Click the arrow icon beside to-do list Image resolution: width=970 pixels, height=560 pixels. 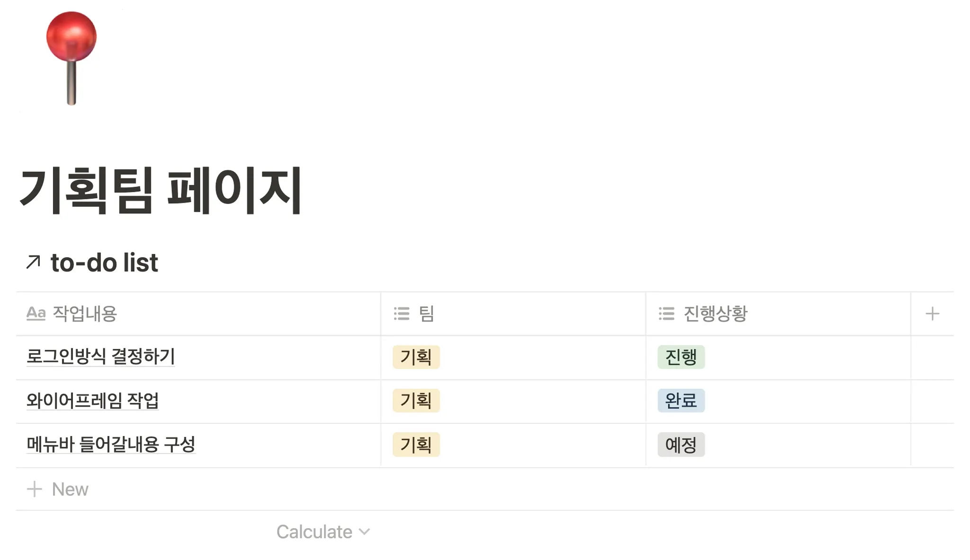pyautogui.click(x=33, y=262)
